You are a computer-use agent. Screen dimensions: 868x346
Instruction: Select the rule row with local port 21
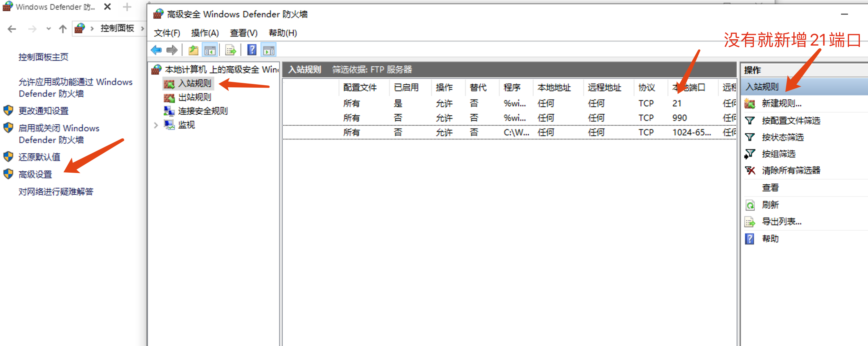pos(510,103)
